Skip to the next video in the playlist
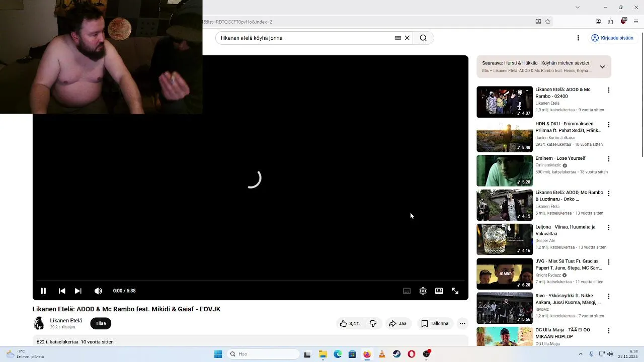Screen dimensions: 644x362 pos(78,291)
